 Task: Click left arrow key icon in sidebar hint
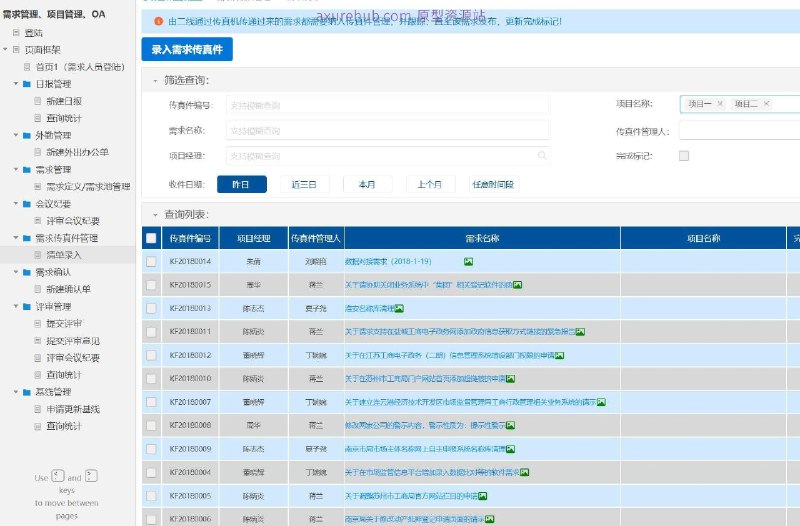pos(58,476)
